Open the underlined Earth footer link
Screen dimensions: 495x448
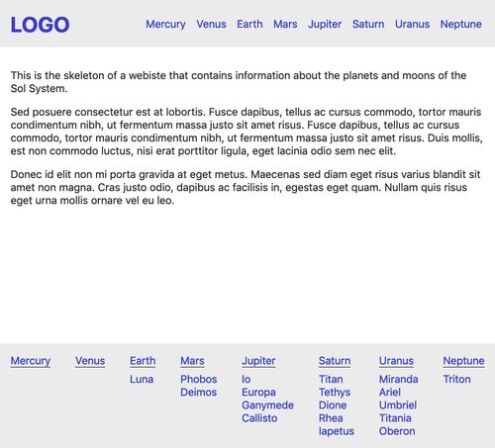(143, 361)
